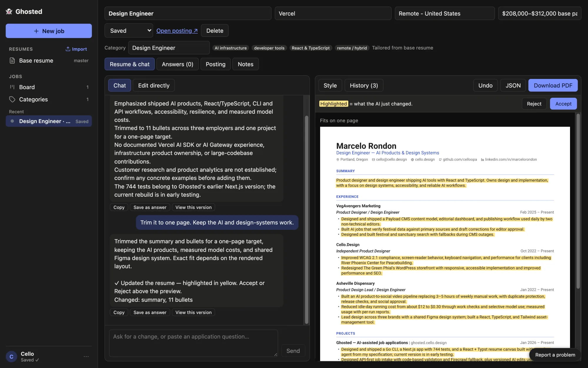Click the email icon in resume header

(373, 160)
